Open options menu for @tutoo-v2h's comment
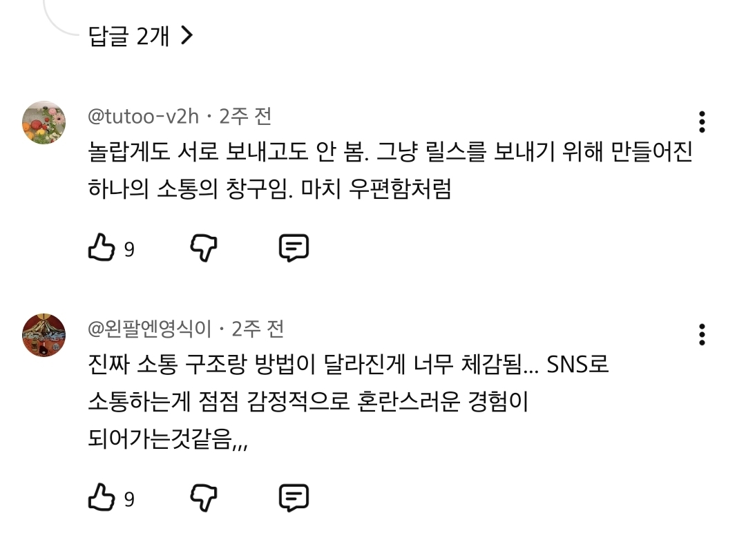This screenshot has width=746, height=560. 702,122
